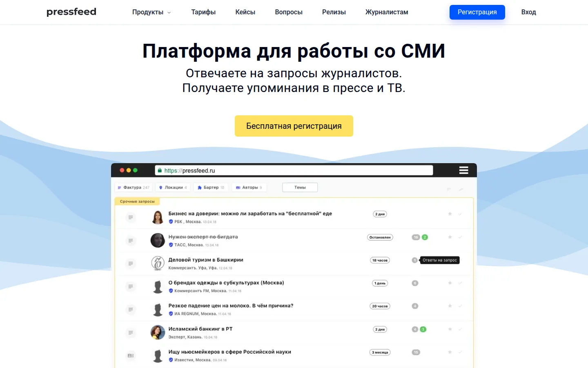
Task: Select the Локации filter with pin icon
Action: click(x=173, y=187)
